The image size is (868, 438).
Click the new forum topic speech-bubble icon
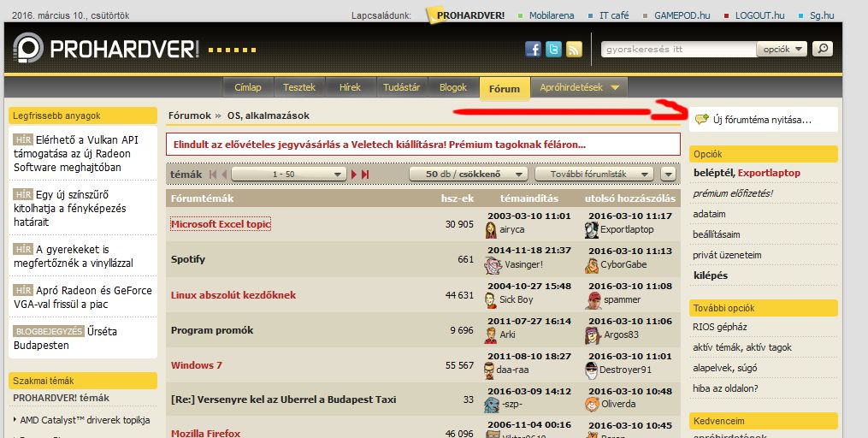(x=702, y=119)
